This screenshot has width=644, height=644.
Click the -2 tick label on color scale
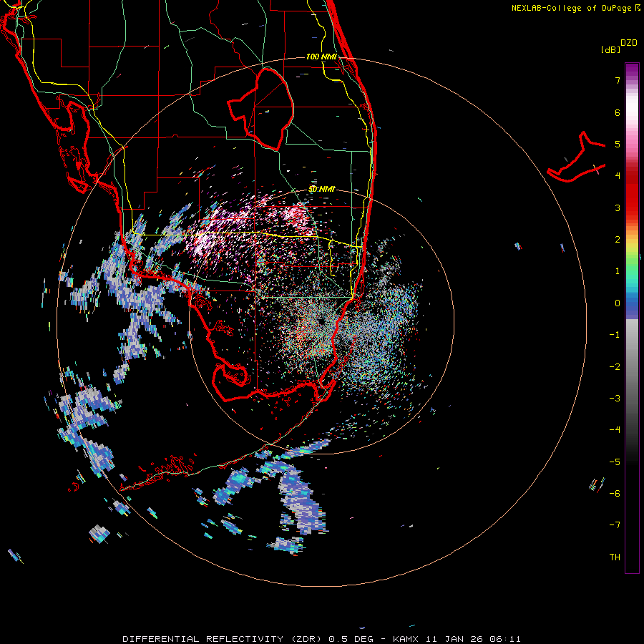(x=615, y=367)
